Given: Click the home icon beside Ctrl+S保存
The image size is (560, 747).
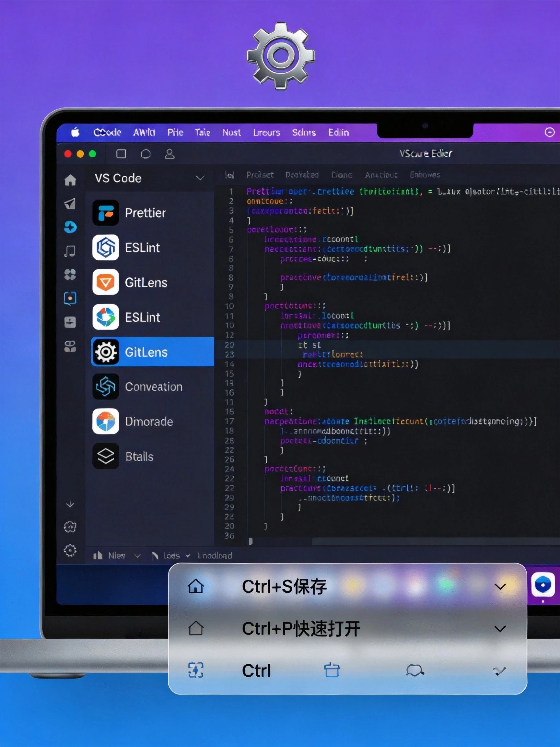Looking at the screenshot, I should 196,587.
